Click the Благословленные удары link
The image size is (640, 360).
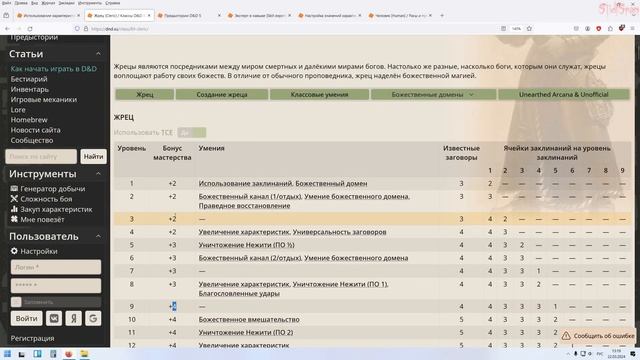tap(239, 293)
